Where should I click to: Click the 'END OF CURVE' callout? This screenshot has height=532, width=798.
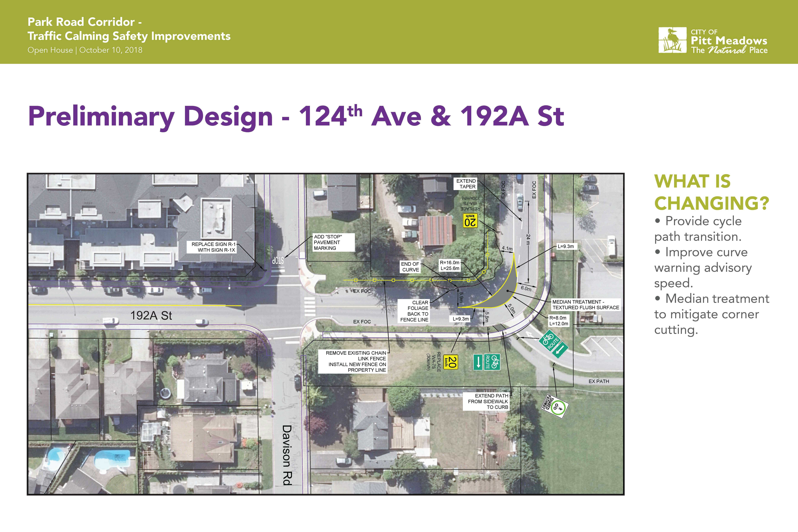[410, 267]
